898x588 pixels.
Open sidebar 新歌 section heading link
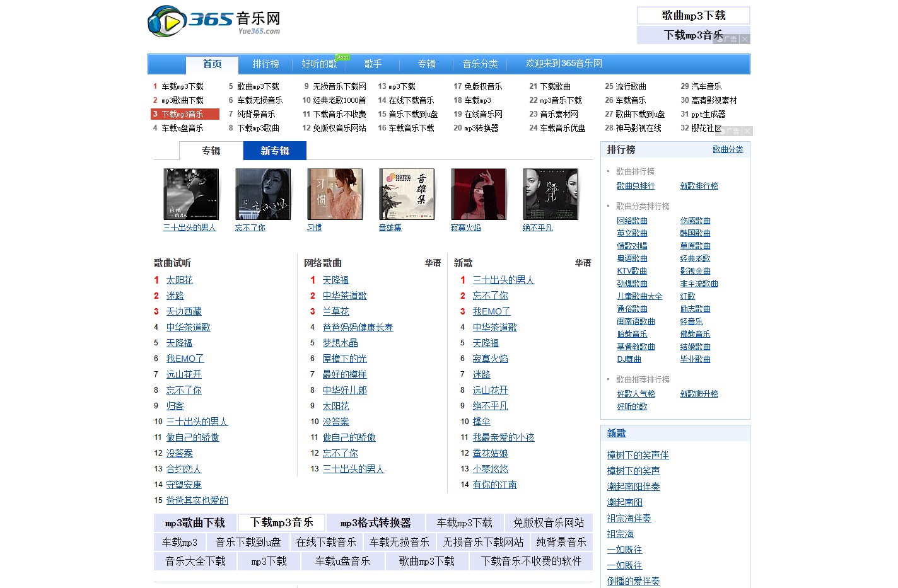coord(616,433)
